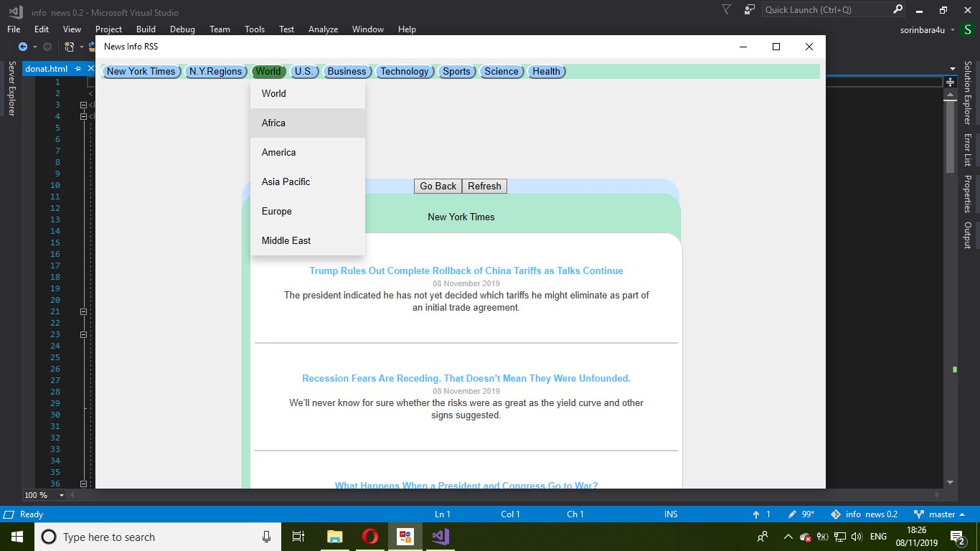980x551 pixels.
Task: Click the notifications filter funnel icon
Action: click(727, 10)
